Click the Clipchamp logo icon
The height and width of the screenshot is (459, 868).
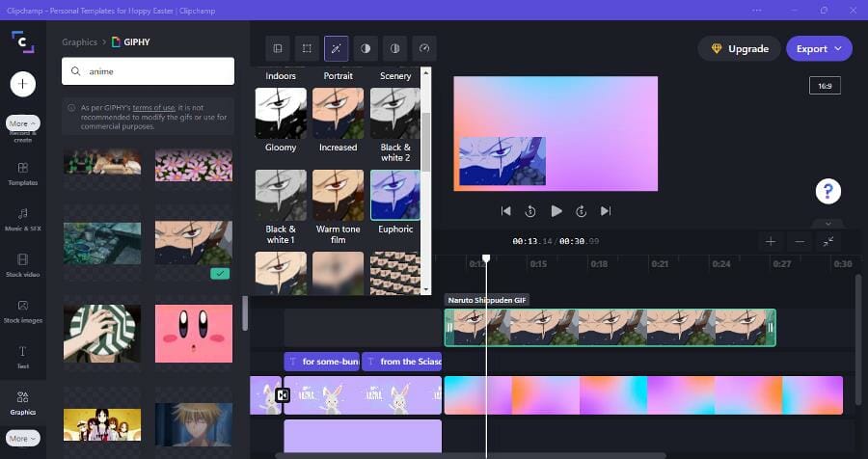23,42
